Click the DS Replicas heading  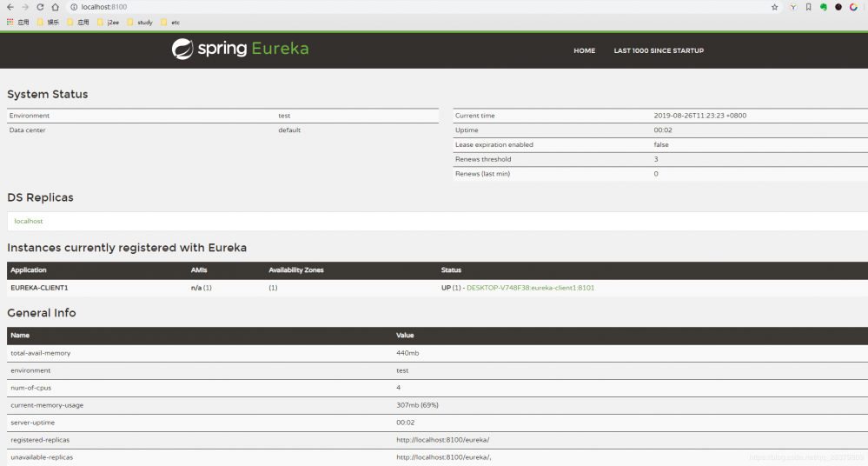40,197
